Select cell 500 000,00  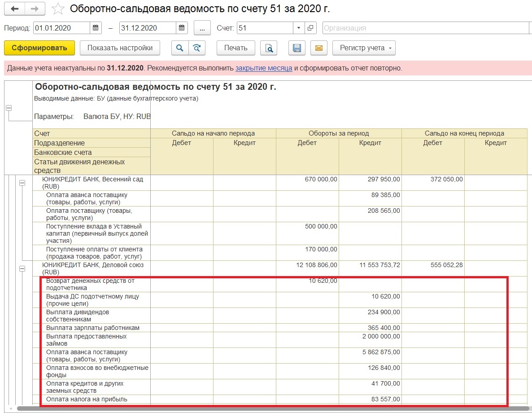point(307,233)
